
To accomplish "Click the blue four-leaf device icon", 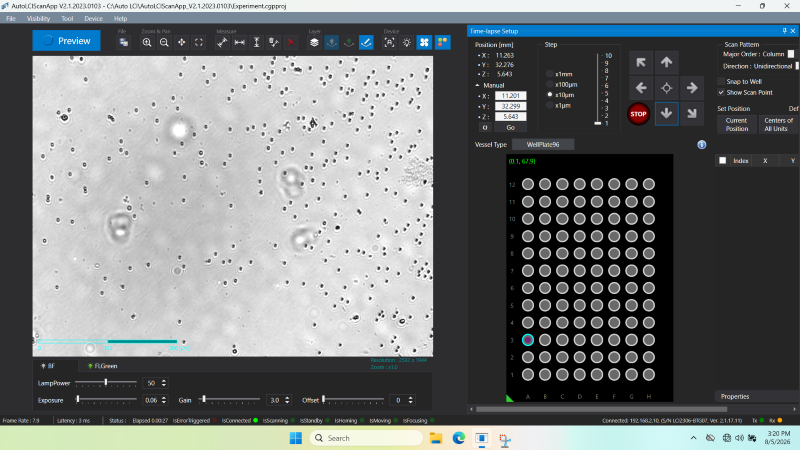I will click(424, 42).
